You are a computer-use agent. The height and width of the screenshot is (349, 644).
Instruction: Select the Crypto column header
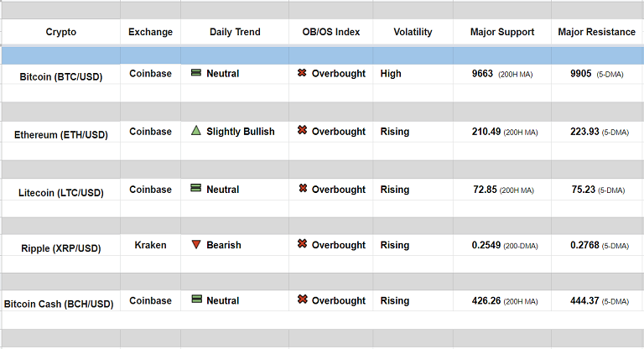tap(60, 32)
